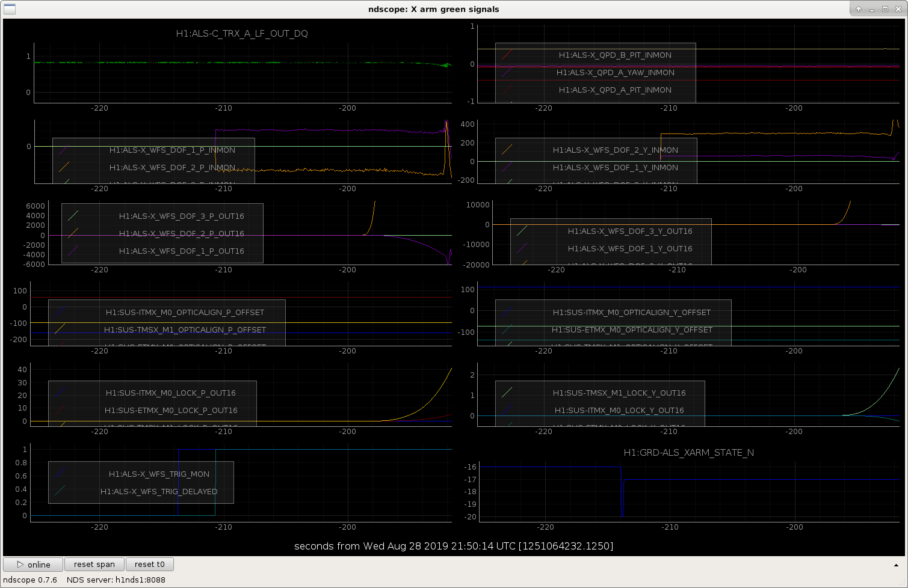Click legend label H1:SUS-ETMX_M0_OPTICALIGN_Y_OFFSET

(x=632, y=329)
